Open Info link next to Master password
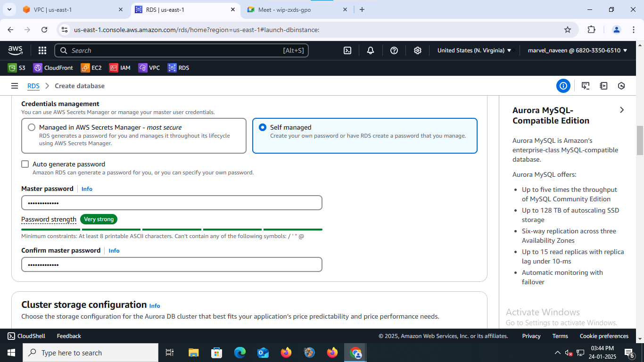644x362 pixels. 87,189
